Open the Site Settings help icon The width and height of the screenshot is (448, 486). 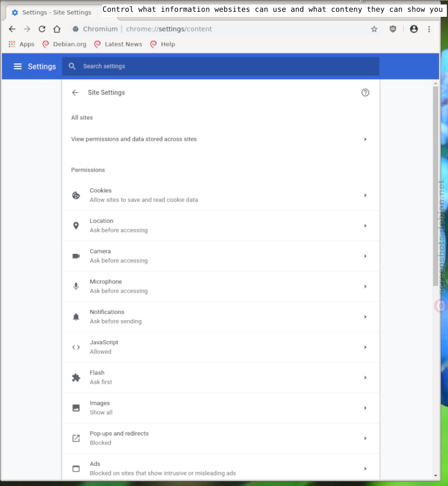(365, 92)
